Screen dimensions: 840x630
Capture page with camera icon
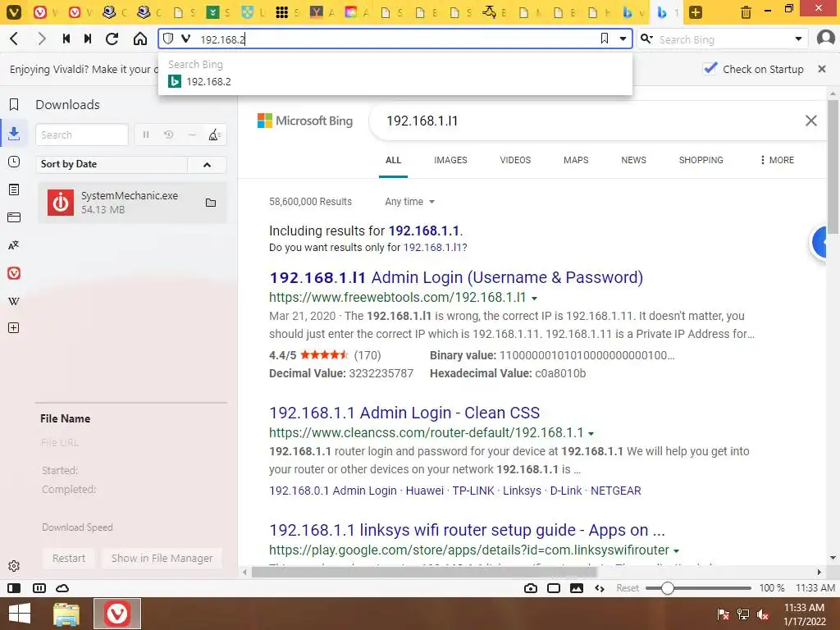coord(531,588)
